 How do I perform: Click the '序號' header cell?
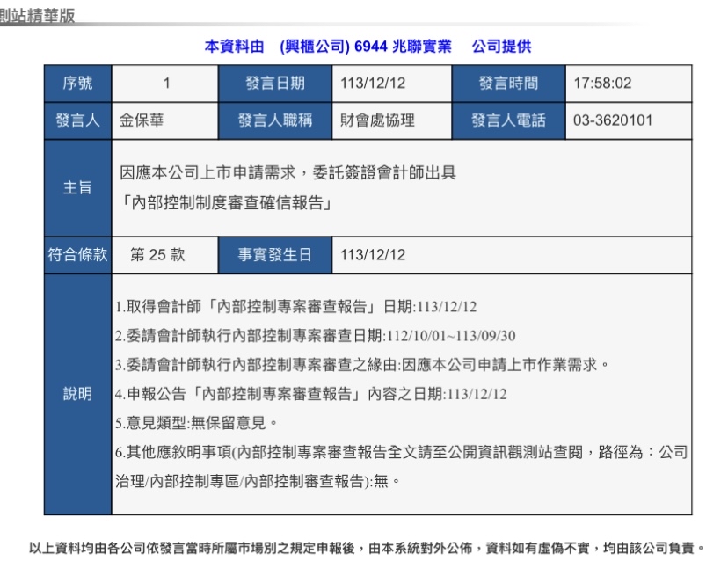coord(77,84)
